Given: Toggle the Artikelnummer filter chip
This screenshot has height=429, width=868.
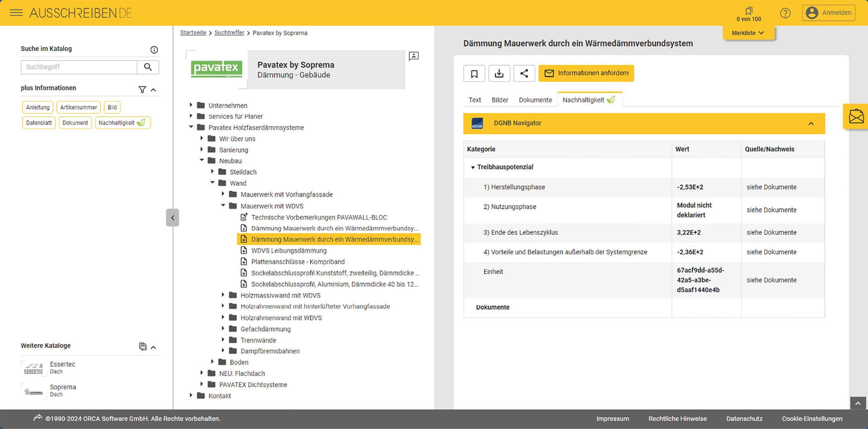Looking at the screenshot, I should (78, 107).
